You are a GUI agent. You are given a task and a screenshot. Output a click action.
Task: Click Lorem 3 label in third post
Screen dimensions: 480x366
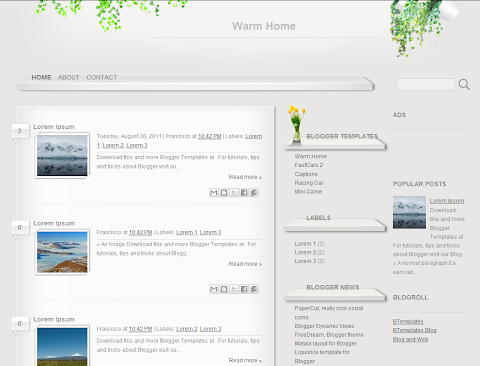pyautogui.click(x=210, y=329)
